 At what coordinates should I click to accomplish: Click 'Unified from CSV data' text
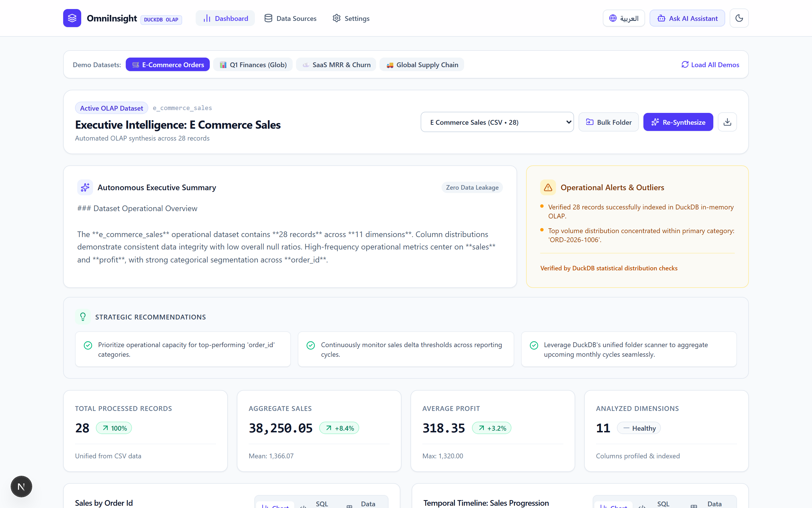pyautogui.click(x=108, y=456)
